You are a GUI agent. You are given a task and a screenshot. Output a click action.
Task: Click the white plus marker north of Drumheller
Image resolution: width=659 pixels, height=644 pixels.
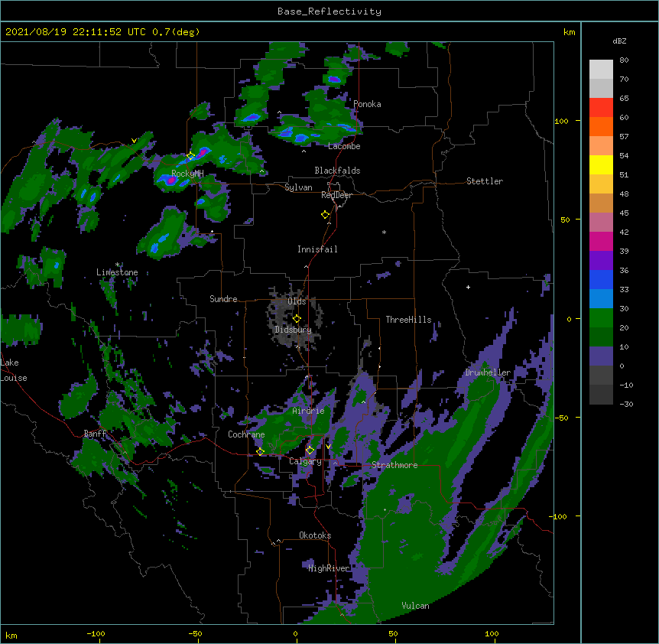[468, 287]
